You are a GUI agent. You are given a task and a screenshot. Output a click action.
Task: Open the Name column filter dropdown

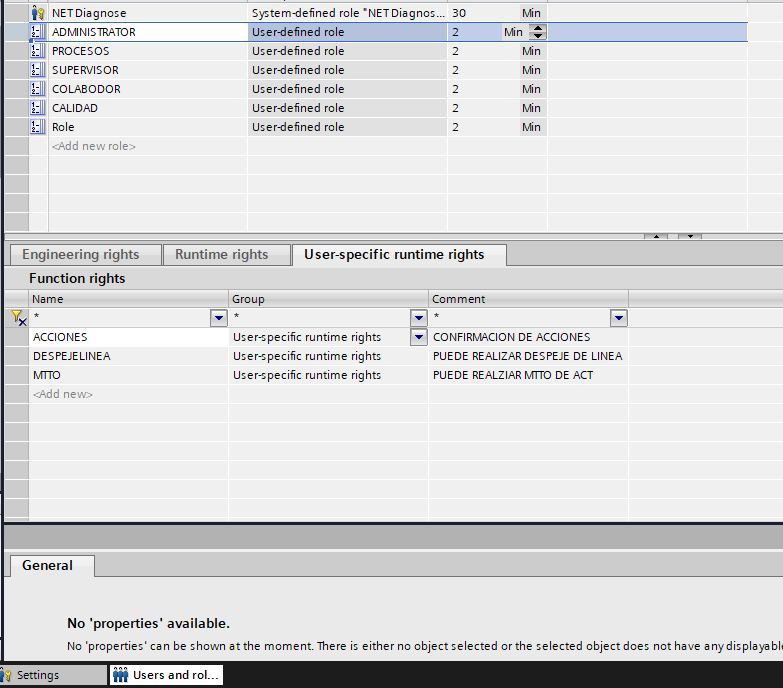click(x=219, y=318)
